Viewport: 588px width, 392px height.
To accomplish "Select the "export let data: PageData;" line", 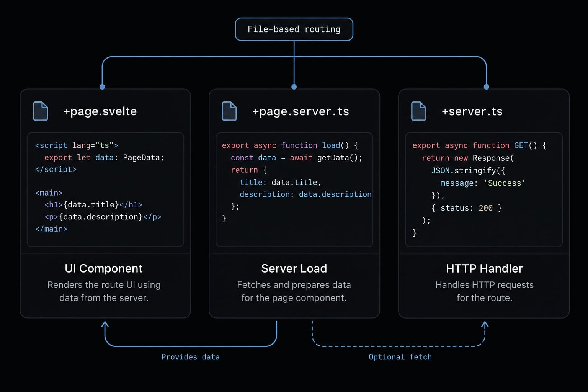I will (x=104, y=157).
